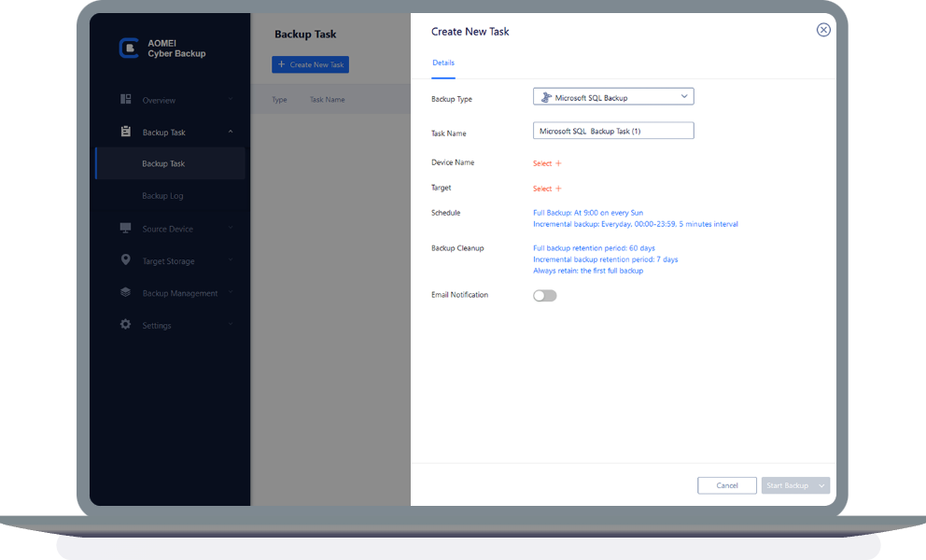Expand the Start Backup dropdown arrow

pyautogui.click(x=821, y=485)
